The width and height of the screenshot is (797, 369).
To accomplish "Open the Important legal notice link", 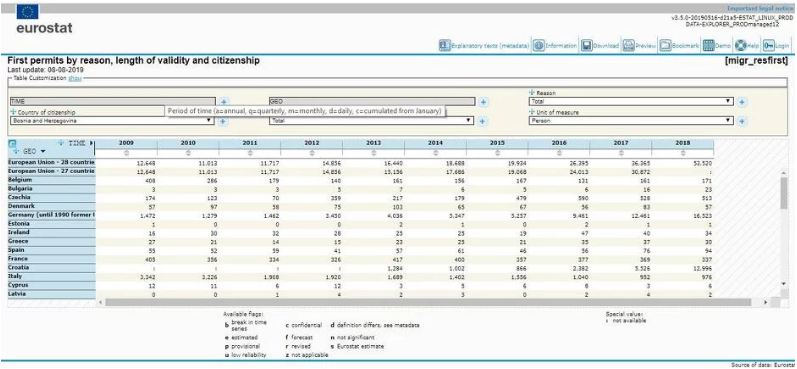I will click(x=760, y=9).
